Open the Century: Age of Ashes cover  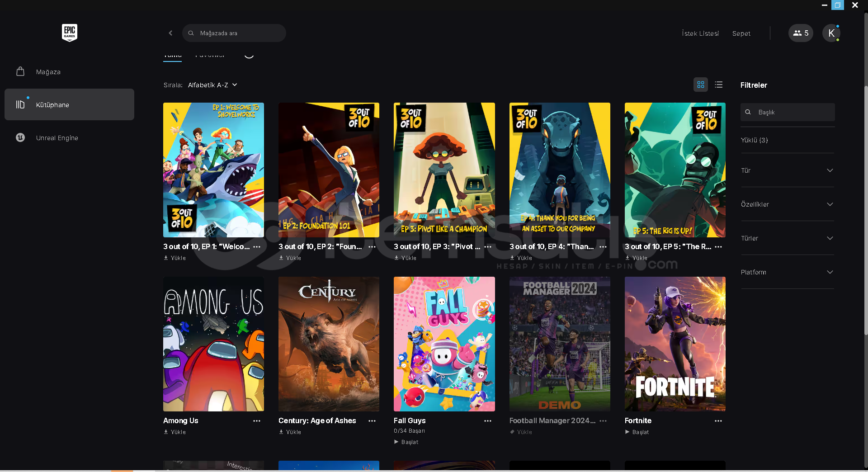point(329,344)
